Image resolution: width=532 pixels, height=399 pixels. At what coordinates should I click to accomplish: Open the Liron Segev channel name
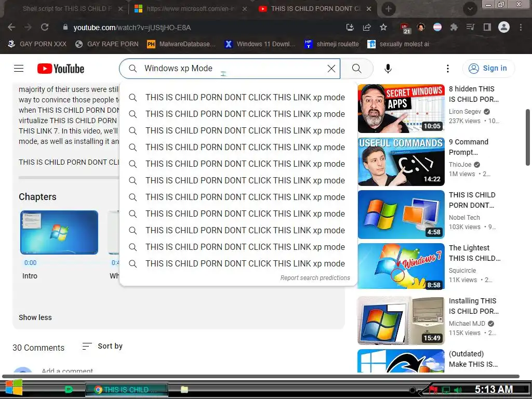465,112
